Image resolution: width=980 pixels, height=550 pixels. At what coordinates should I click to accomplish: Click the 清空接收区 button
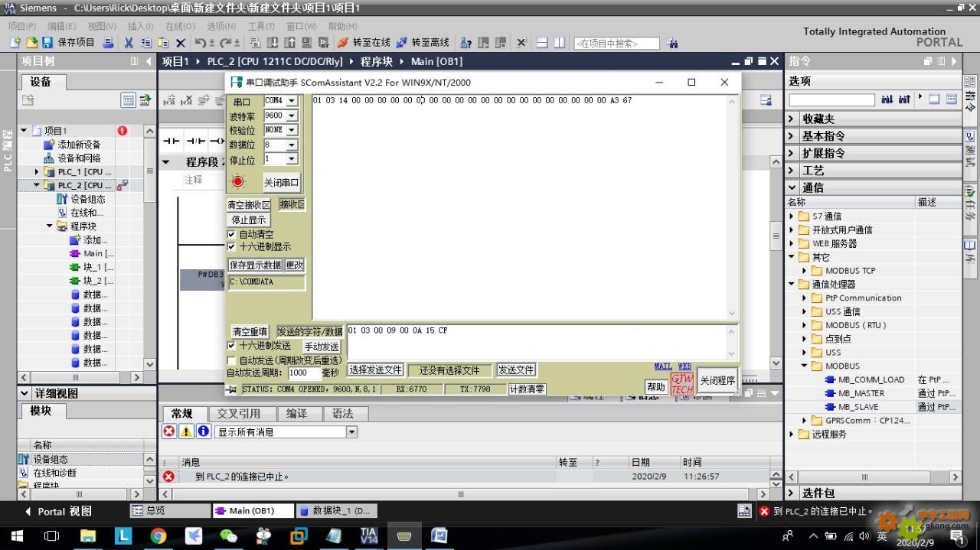[x=249, y=205]
